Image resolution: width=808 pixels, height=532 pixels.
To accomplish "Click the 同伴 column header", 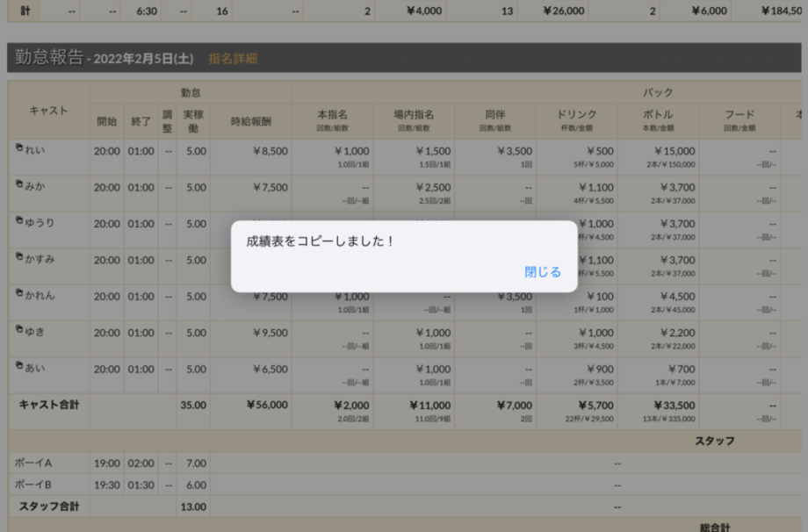I will [x=494, y=115].
